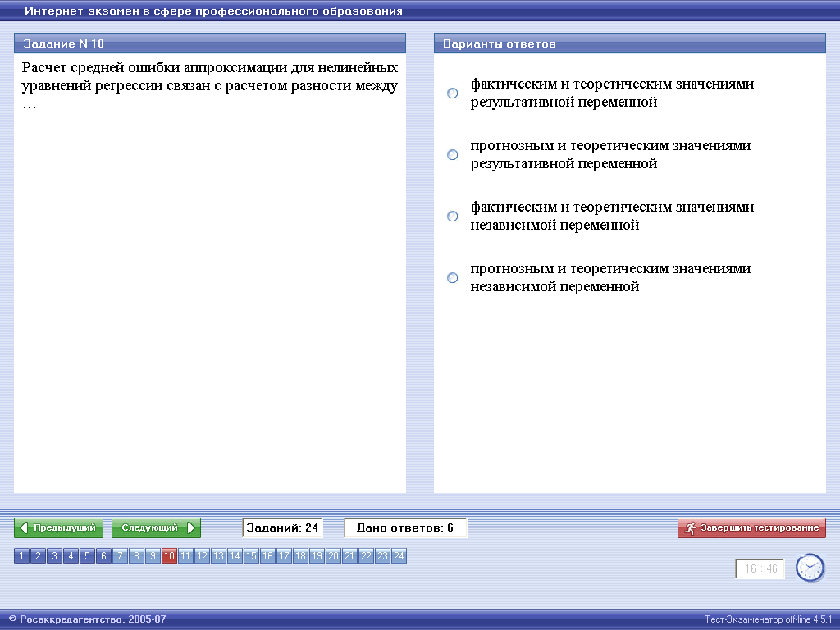Switch to question 20
The width and height of the screenshot is (840, 630).
[334, 556]
